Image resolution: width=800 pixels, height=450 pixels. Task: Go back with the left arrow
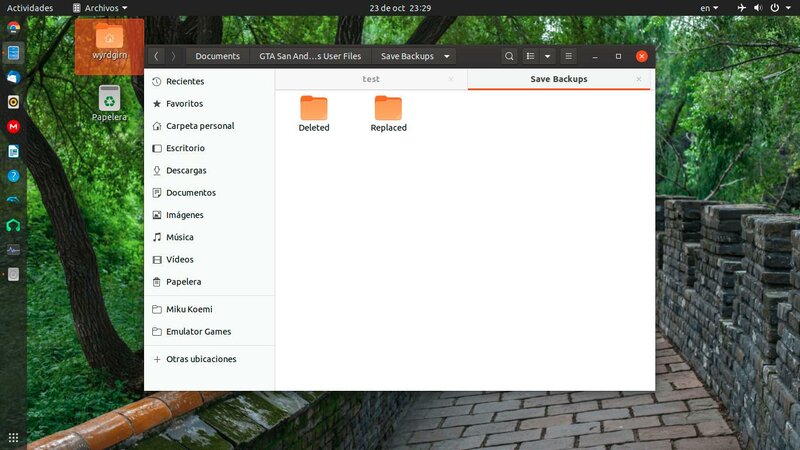coord(156,56)
